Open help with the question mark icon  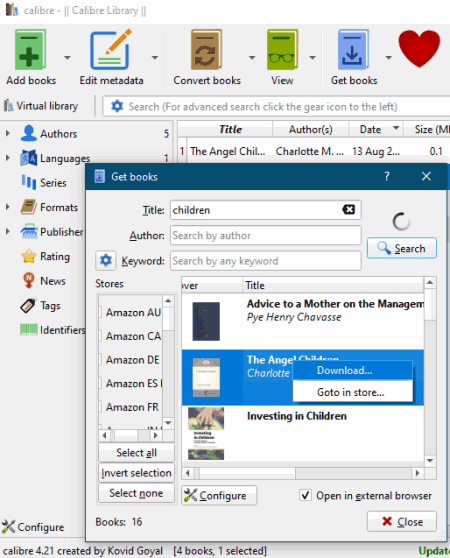click(387, 176)
